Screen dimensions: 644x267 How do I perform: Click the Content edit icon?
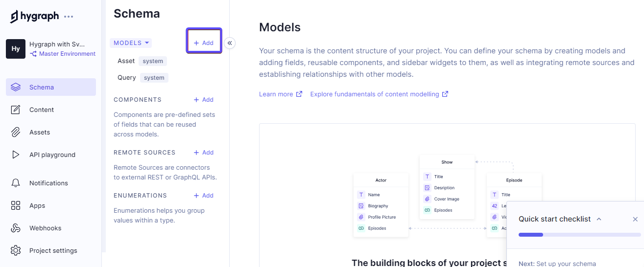pyautogui.click(x=16, y=110)
